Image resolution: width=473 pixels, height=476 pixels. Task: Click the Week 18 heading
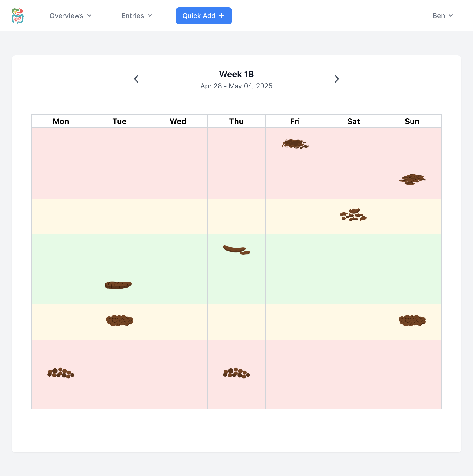click(236, 74)
